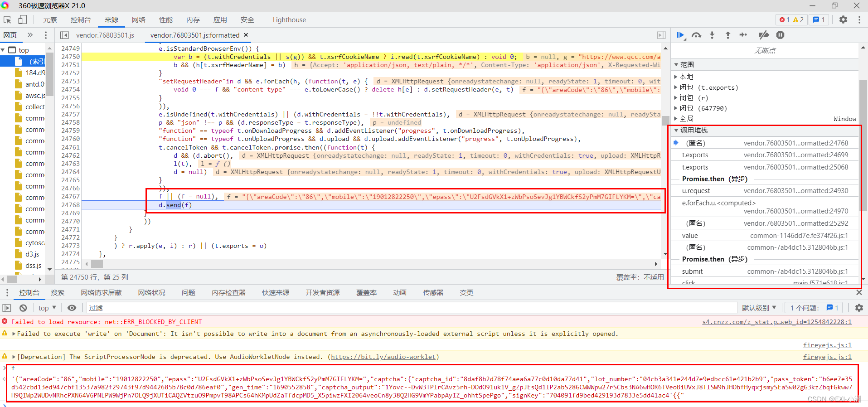Select u.request call stack frame
The height and width of the screenshot is (407, 868).
[765, 191]
